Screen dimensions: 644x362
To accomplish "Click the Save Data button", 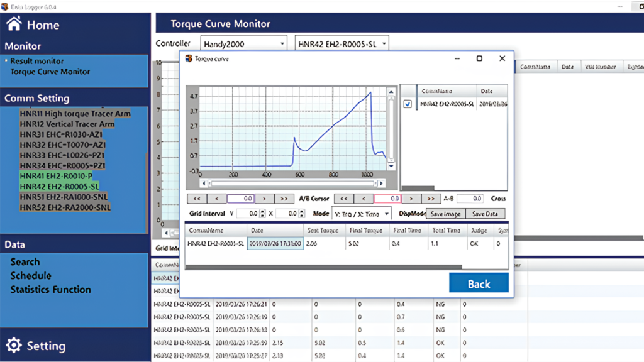I will pos(485,214).
